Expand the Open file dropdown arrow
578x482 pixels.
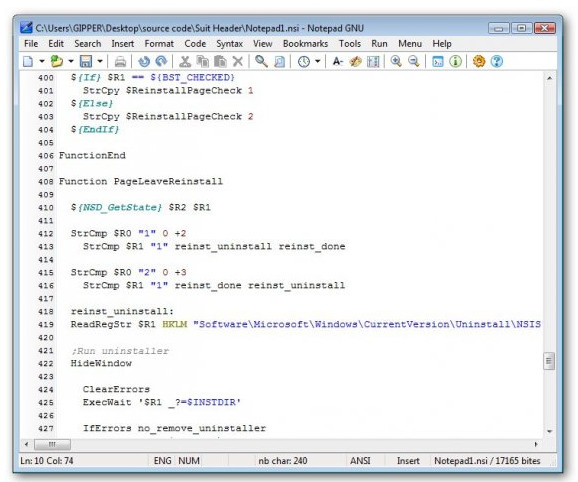(71, 61)
